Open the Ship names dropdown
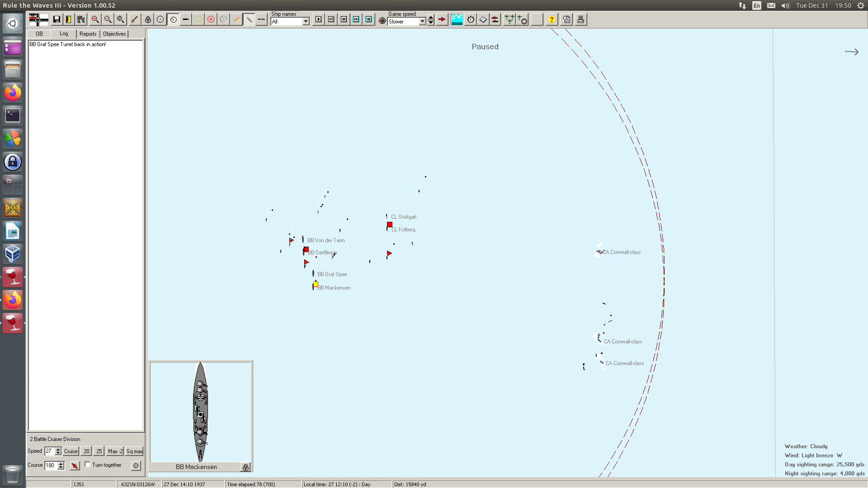 pos(306,22)
